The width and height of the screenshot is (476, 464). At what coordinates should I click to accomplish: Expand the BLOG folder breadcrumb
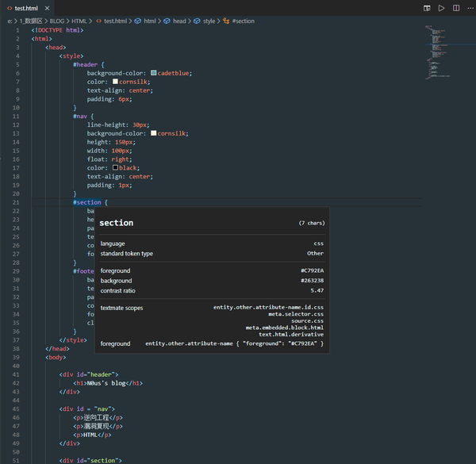point(57,21)
